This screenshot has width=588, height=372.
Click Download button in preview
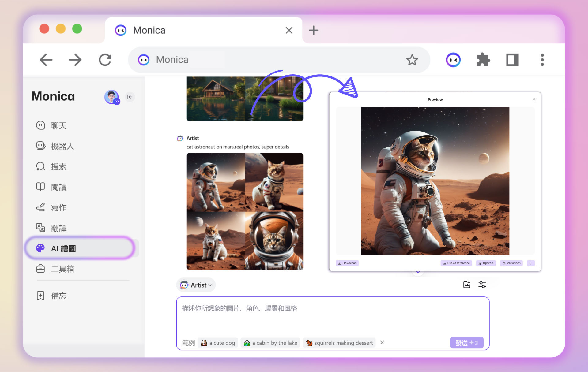click(347, 263)
